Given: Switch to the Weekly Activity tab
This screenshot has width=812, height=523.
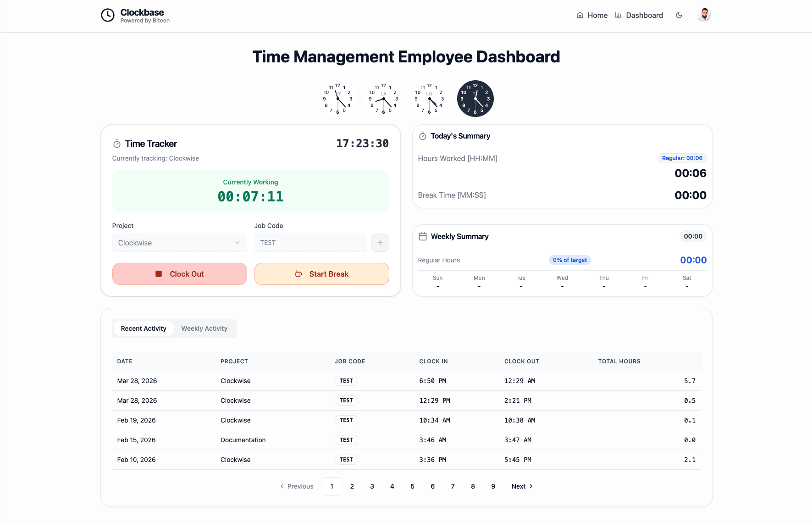Looking at the screenshot, I should (204, 328).
